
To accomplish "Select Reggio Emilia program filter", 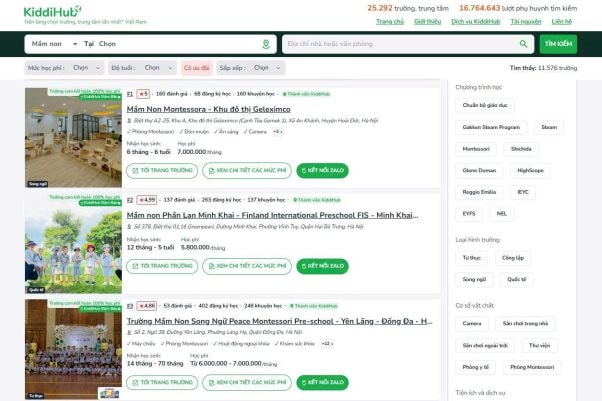I will (x=479, y=192).
